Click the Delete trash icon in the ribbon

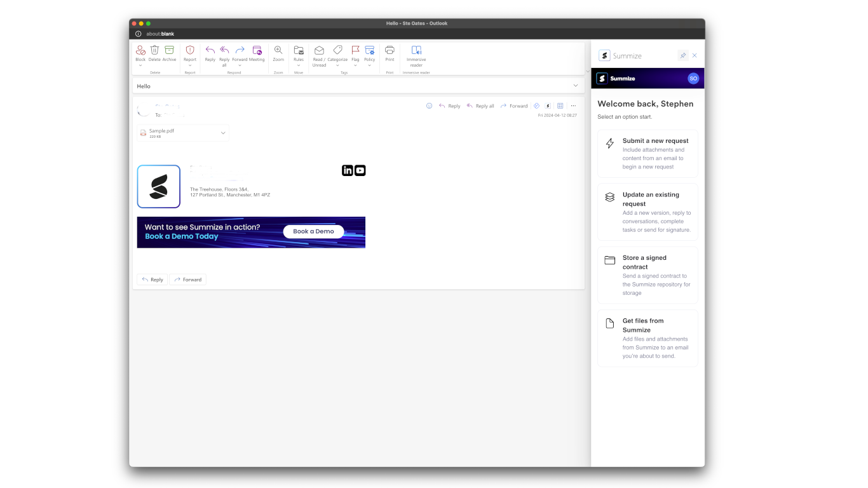[154, 50]
